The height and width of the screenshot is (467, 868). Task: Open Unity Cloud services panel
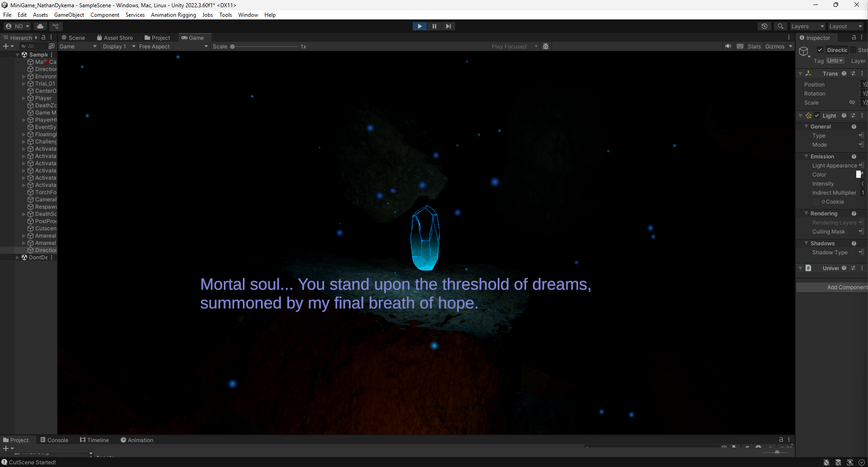(40, 26)
